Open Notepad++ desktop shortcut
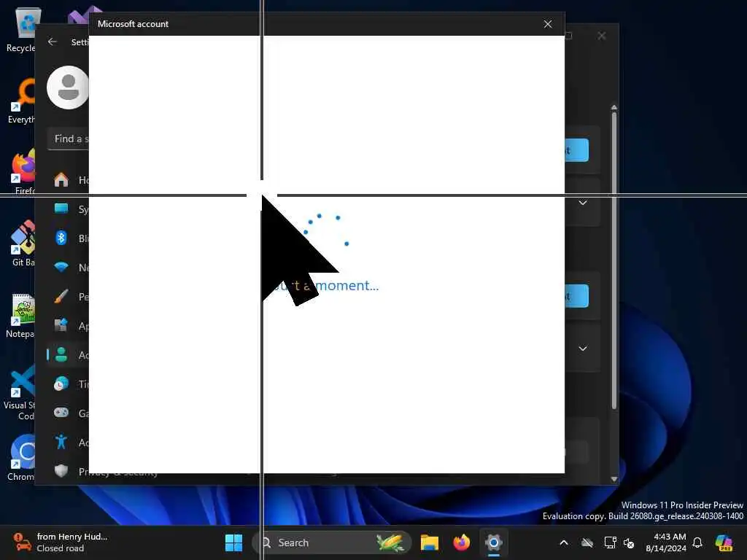The image size is (747, 560). (x=21, y=315)
